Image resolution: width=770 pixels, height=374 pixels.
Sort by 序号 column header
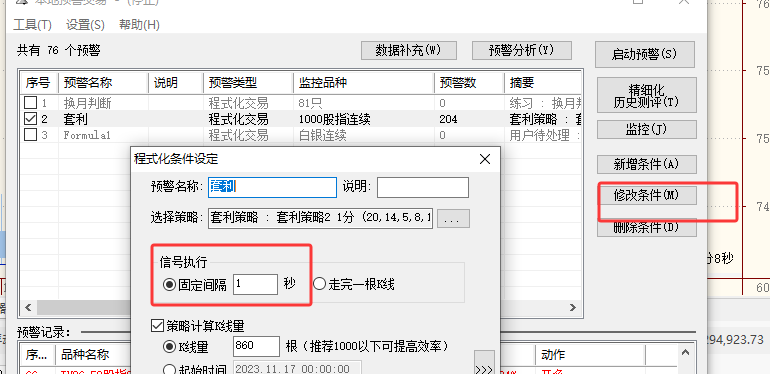[x=39, y=83]
